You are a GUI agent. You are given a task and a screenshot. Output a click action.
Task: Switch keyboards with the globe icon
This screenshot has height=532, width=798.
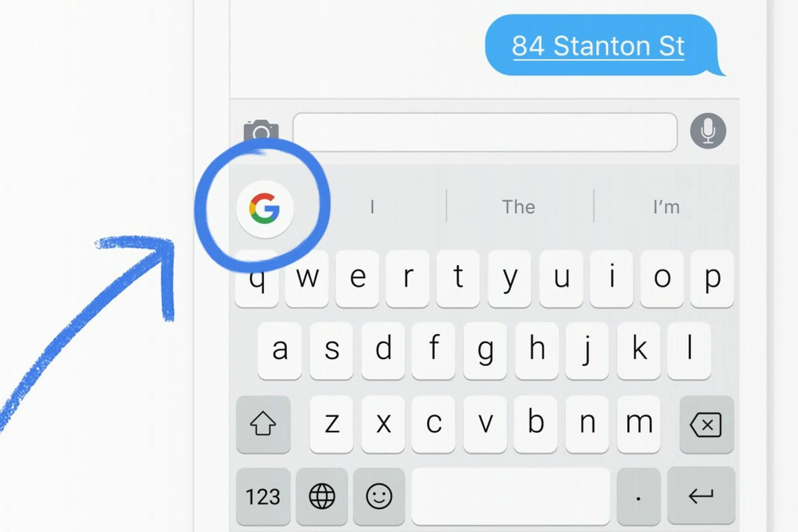coord(322,496)
